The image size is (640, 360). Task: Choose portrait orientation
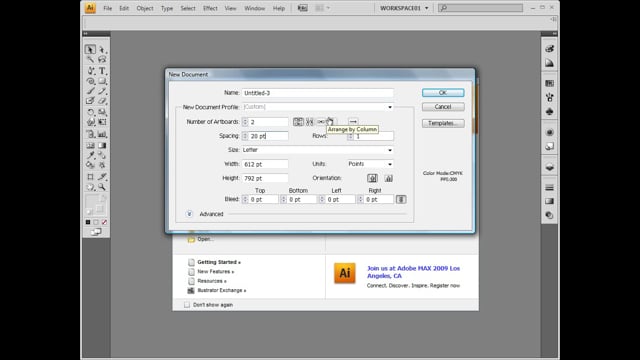372,178
